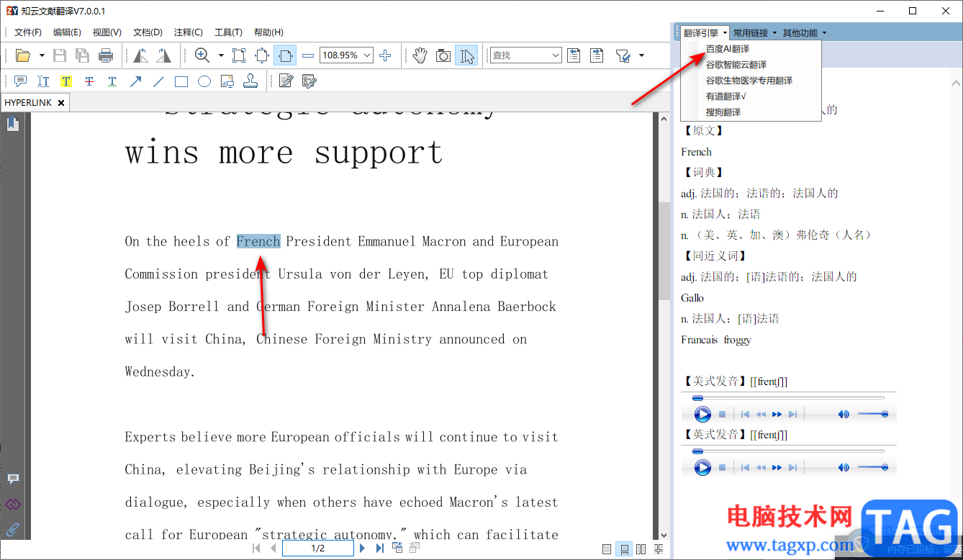Image resolution: width=963 pixels, height=560 pixels.
Task: Select the strikethrough text tool
Action: pos(89,81)
